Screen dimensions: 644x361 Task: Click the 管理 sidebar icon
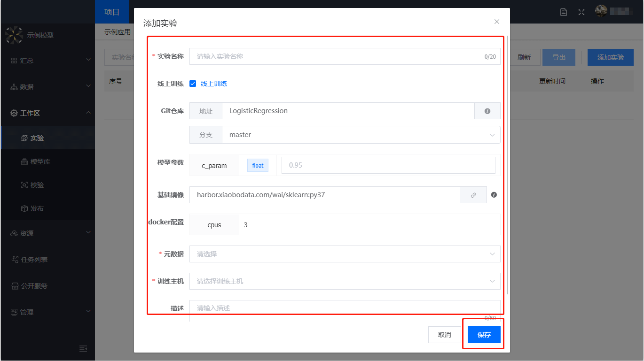(x=14, y=312)
